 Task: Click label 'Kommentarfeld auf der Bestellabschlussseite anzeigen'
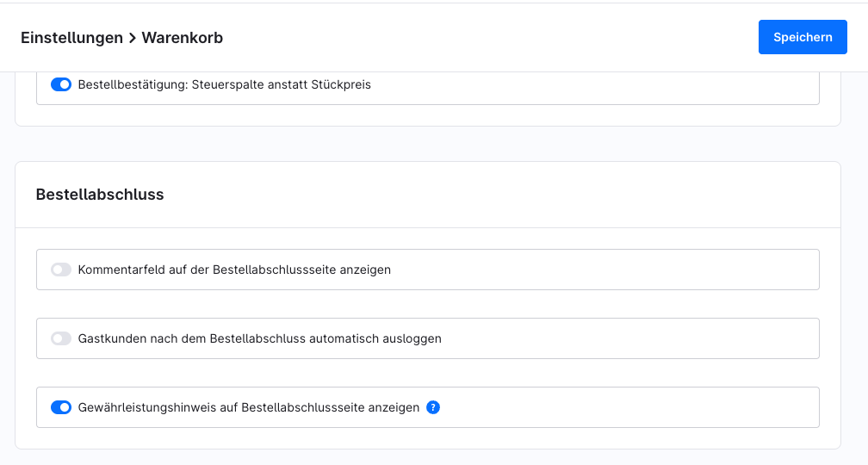pyautogui.click(x=234, y=270)
